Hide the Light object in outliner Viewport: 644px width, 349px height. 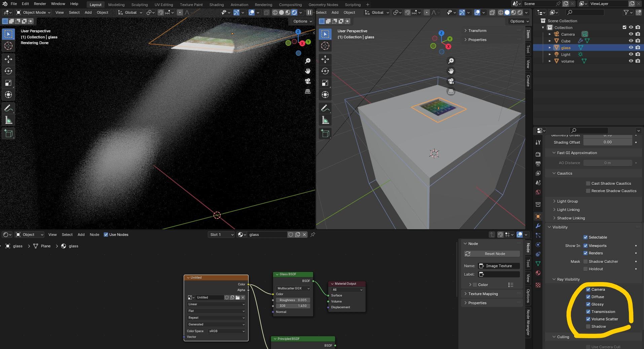click(x=631, y=55)
